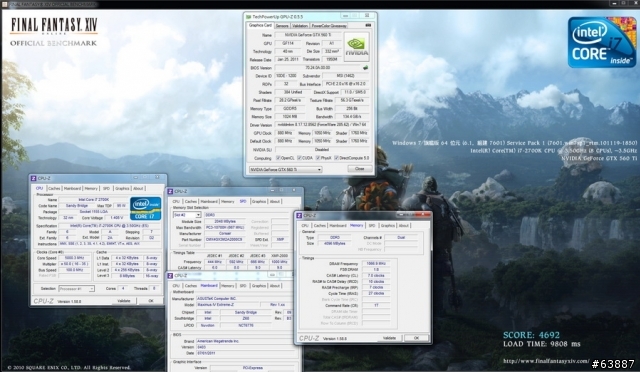The image size is (640, 372).
Task: Click Validate in the CPU-Z CPU window
Action: 124,301
